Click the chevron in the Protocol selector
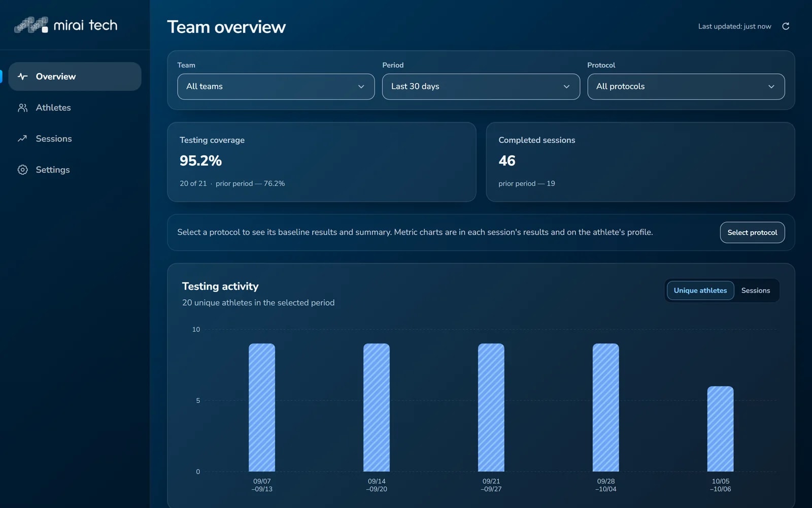 (x=771, y=87)
